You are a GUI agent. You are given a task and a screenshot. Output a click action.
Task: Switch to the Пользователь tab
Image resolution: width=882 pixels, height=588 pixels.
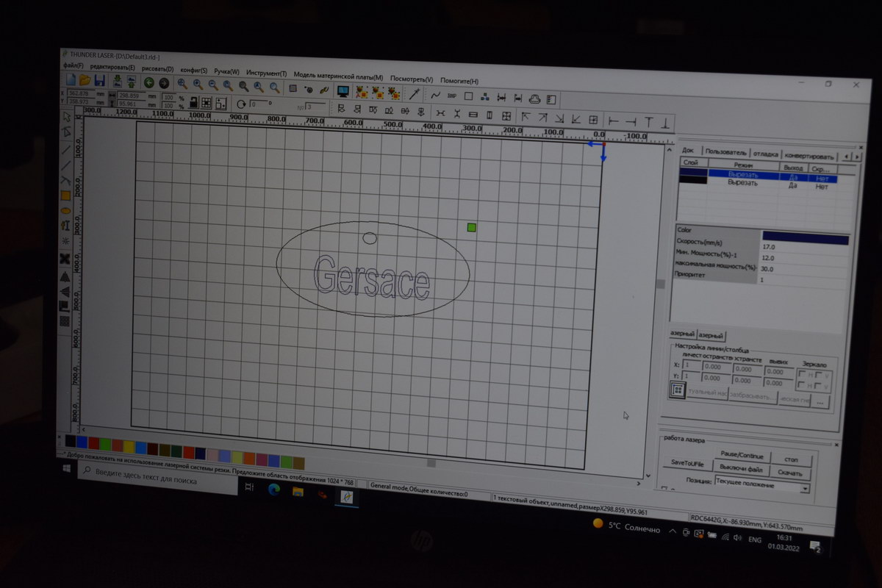(x=725, y=152)
